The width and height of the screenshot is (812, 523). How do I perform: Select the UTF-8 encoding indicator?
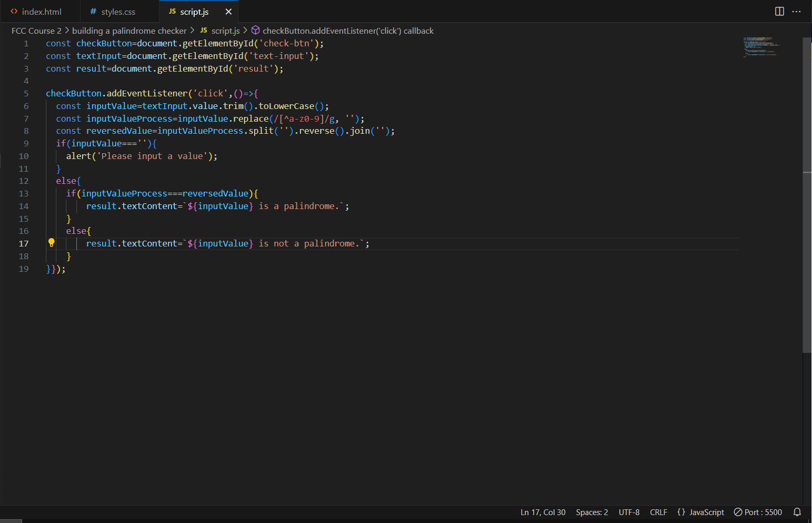coord(629,512)
